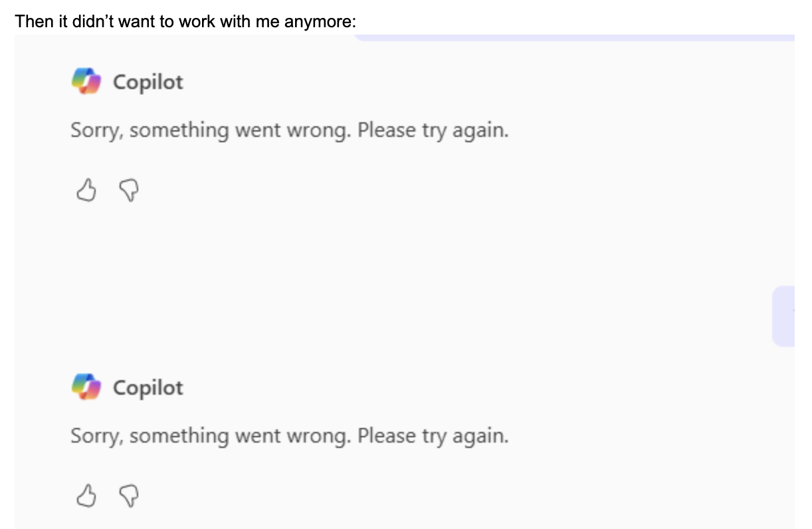
Task: Click the Copilot logo on the second message
Action: click(85, 387)
